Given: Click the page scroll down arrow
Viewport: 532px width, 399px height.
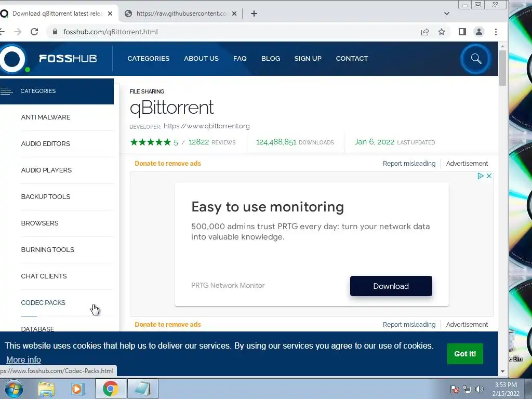Looking at the screenshot, I should [x=502, y=371].
